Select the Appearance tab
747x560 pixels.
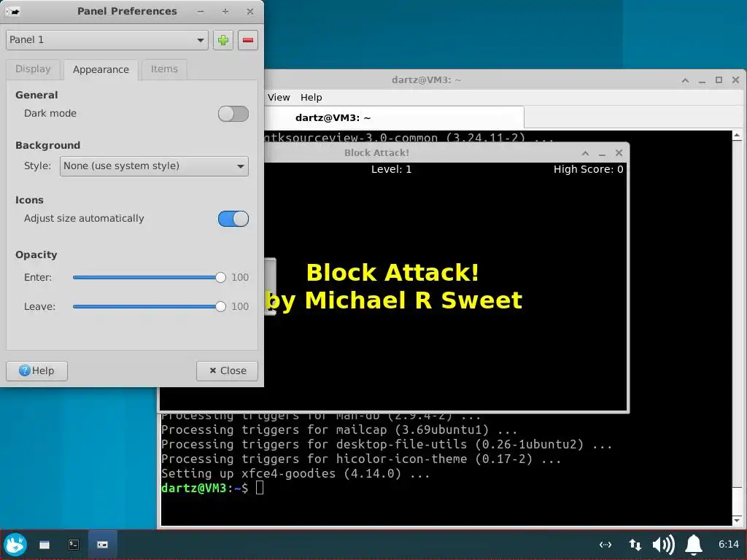pos(101,69)
